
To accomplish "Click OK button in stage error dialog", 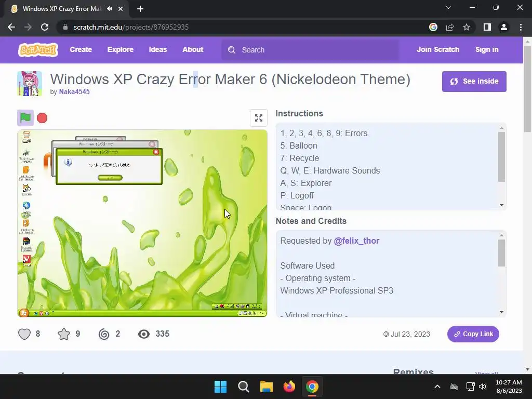I will coord(110,178).
